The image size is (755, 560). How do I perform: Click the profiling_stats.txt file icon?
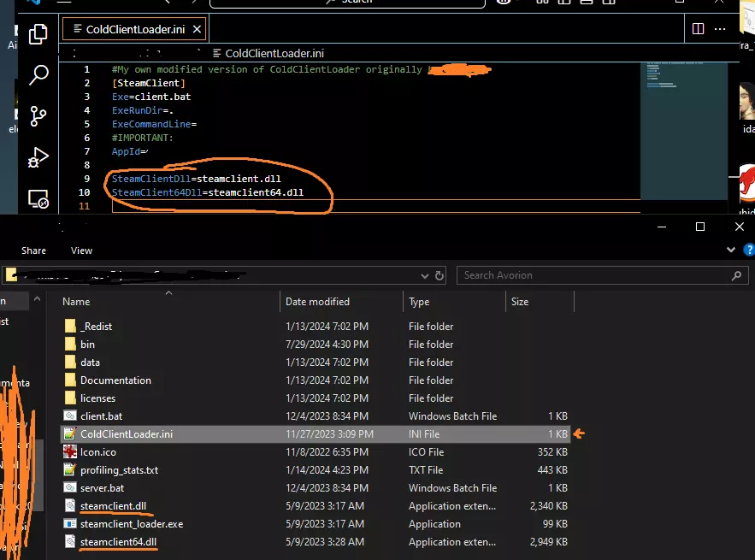70,469
